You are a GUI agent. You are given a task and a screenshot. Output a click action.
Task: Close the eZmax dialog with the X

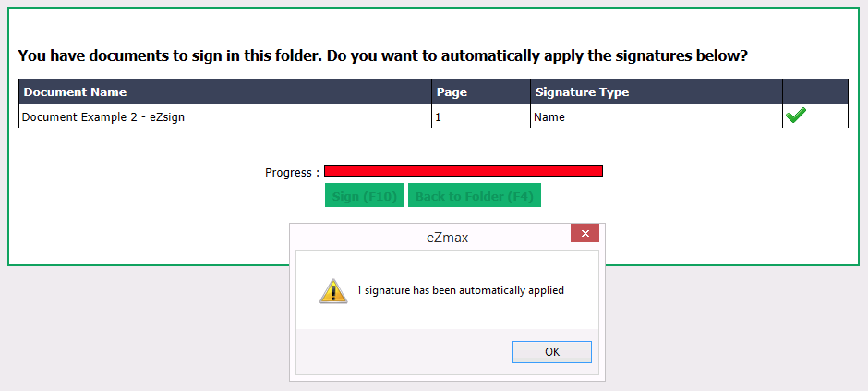[x=585, y=233]
